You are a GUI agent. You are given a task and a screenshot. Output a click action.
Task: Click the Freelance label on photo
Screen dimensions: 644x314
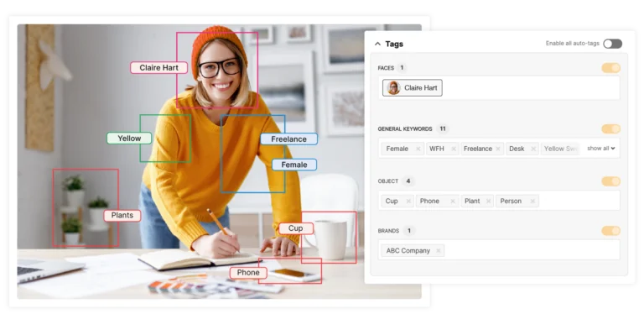pos(288,139)
